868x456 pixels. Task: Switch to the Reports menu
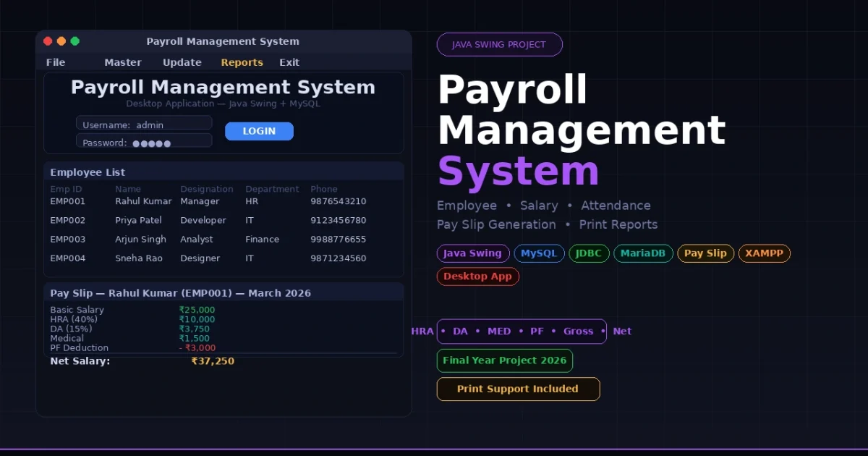(x=242, y=62)
